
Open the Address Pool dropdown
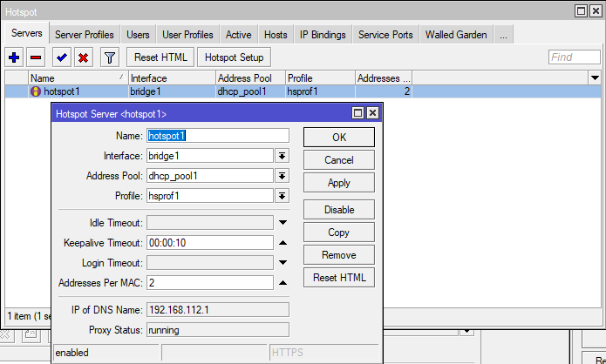tap(283, 176)
